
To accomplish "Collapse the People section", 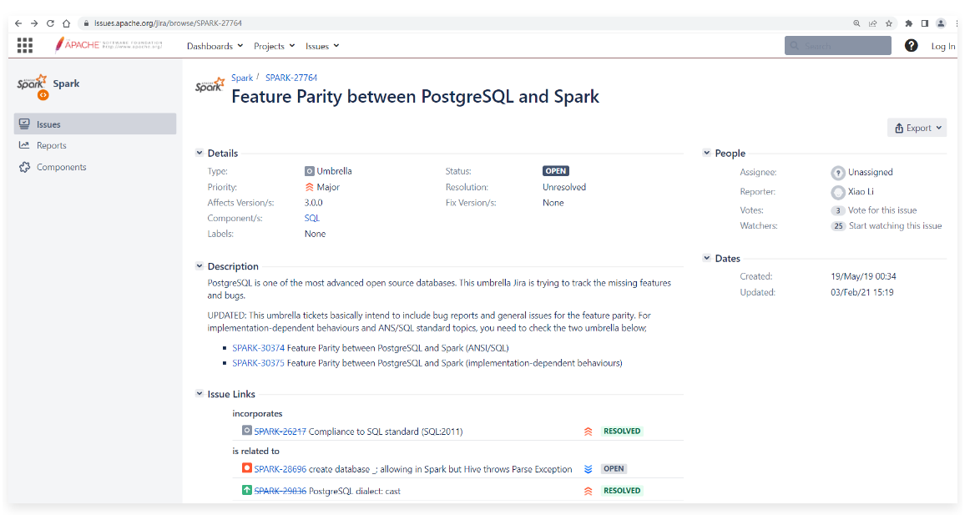I will 707,153.
